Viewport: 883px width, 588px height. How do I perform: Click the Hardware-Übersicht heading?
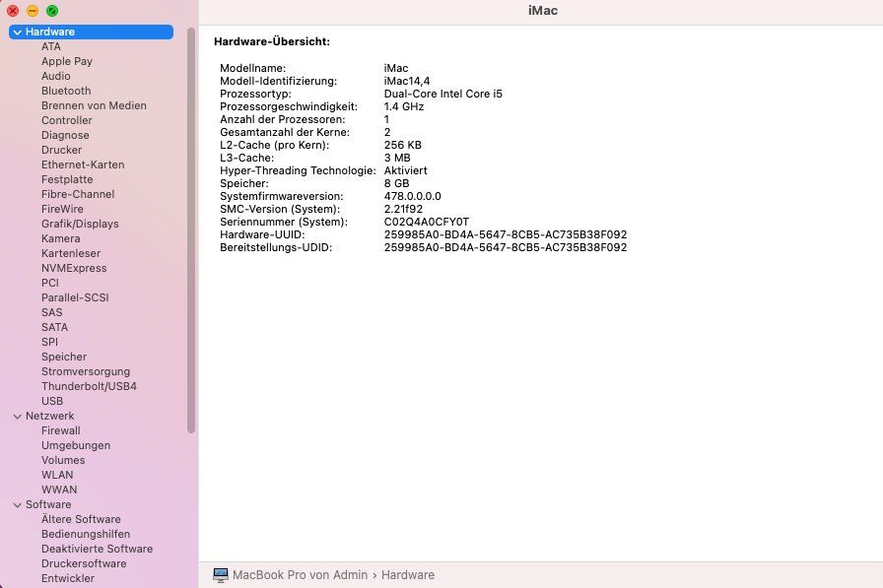[x=272, y=41]
